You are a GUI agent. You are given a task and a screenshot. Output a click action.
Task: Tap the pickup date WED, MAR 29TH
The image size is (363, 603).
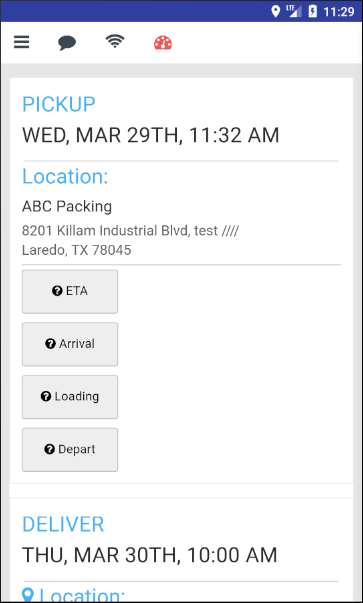point(102,135)
